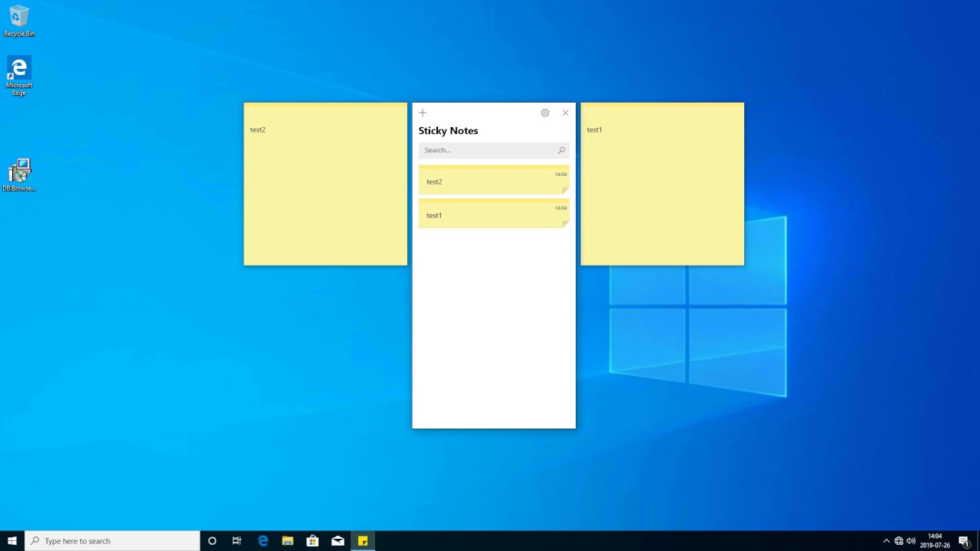The width and height of the screenshot is (980, 551).
Task: Click Sticky Notes taskbar icon
Action: point(363,541)
